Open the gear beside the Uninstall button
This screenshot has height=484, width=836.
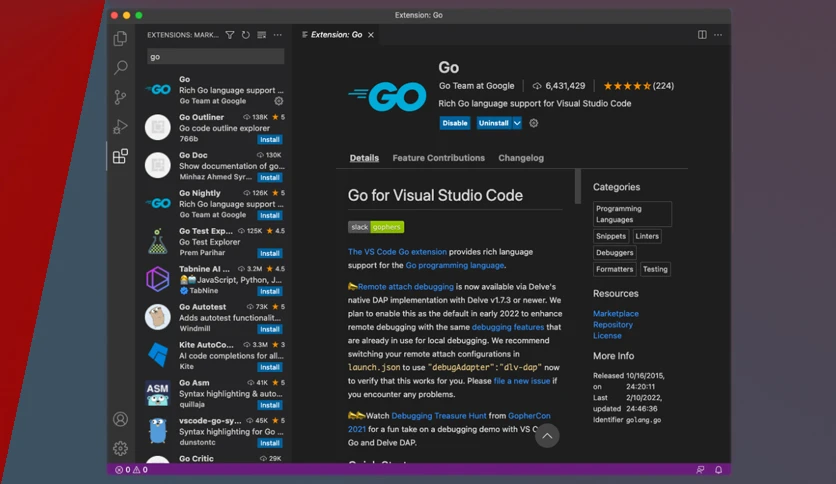(534, 123)
